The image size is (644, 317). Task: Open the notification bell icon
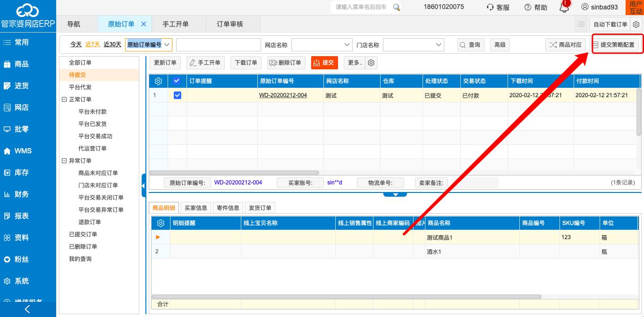point(564,7)
